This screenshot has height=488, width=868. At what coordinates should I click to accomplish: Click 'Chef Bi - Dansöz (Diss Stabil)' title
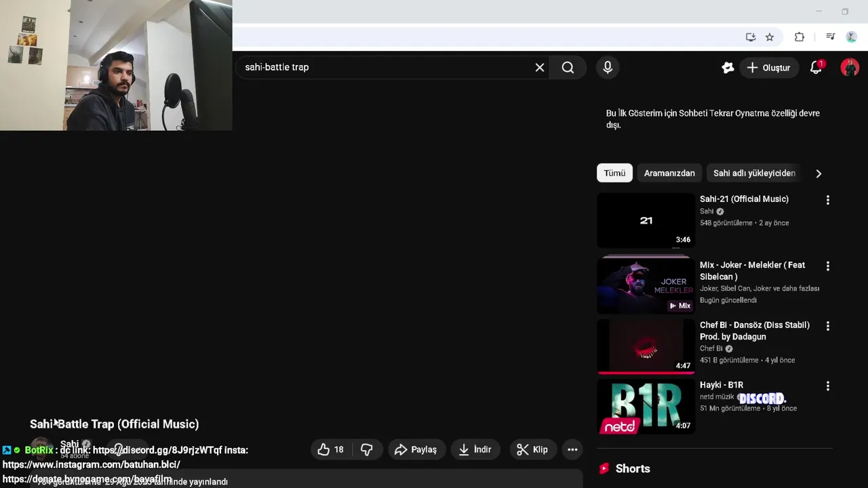pos(755,331)
